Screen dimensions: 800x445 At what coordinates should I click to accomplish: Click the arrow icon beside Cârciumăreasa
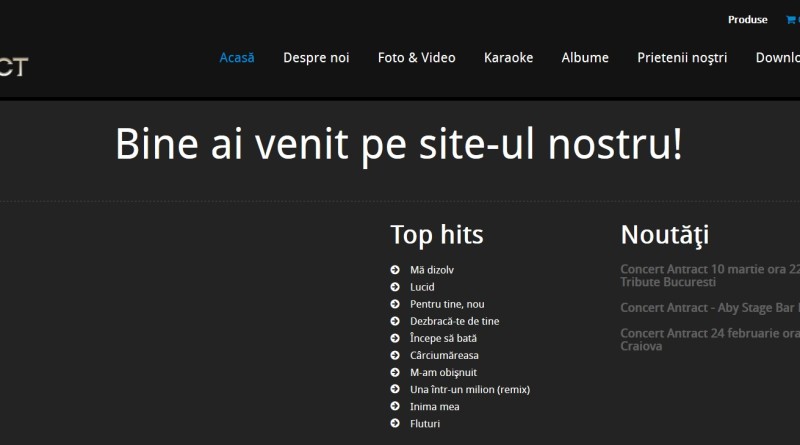[395, 355]
